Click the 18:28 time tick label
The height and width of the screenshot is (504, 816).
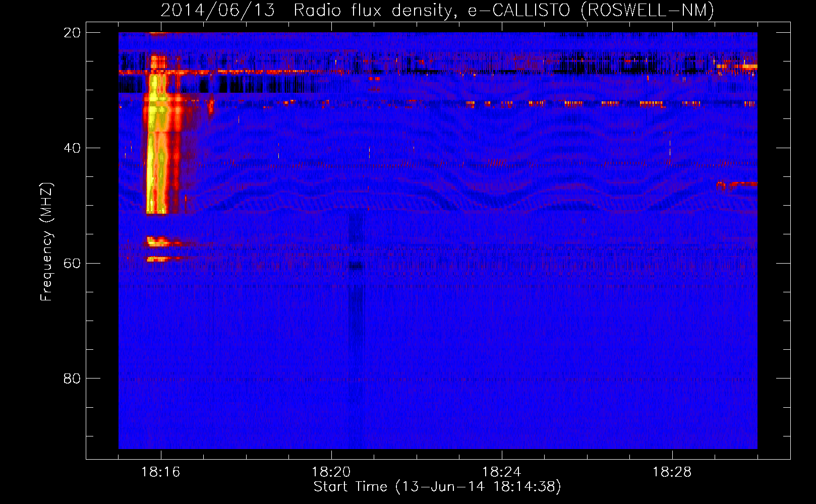672,472
